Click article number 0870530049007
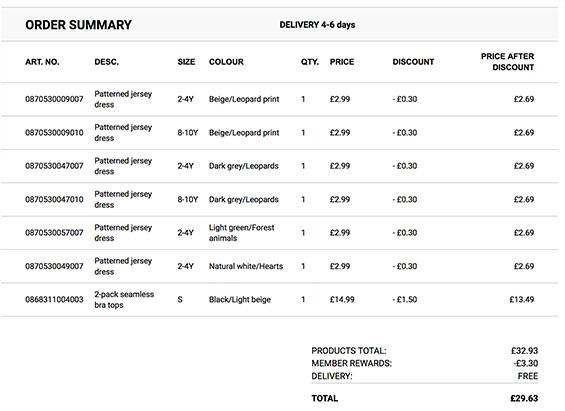 click(54, 266)
